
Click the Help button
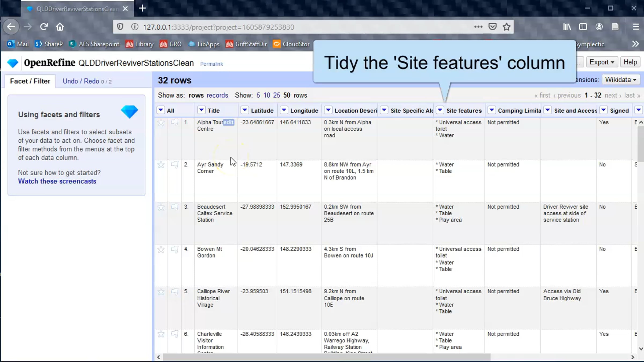pyautogui.click(x=630, y=62)
